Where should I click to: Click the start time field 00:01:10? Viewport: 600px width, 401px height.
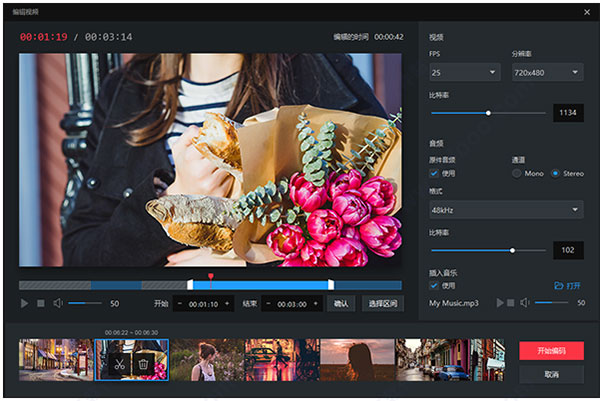click(x=203, y=304)
